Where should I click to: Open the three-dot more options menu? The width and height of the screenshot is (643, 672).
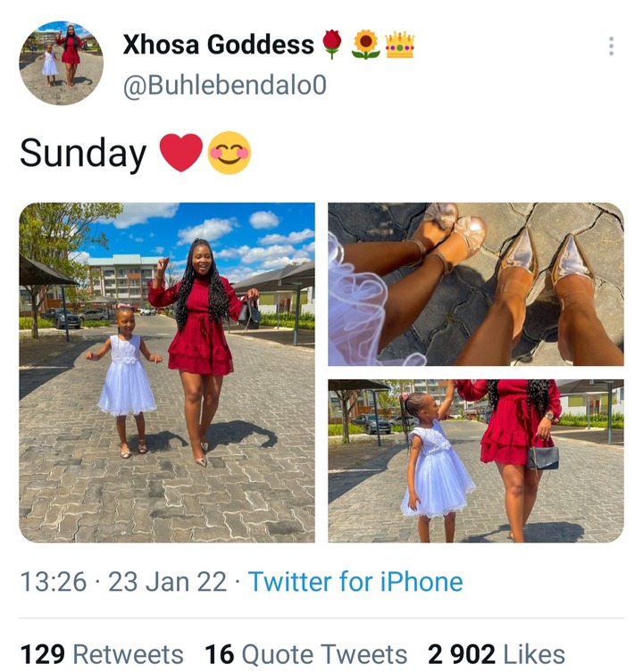(x=611, y=46)
